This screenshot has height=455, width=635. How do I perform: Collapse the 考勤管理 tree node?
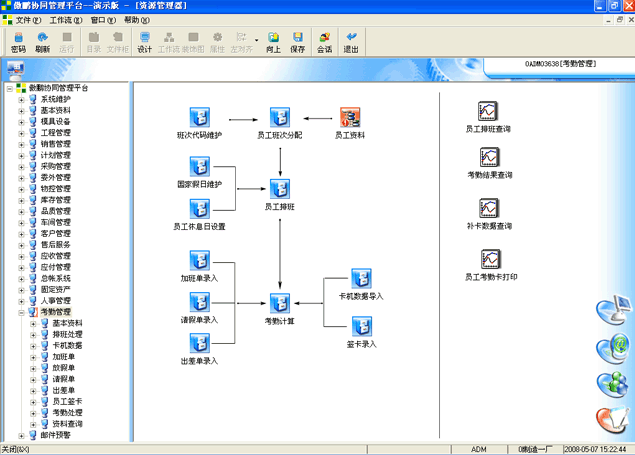pos(21,312)
